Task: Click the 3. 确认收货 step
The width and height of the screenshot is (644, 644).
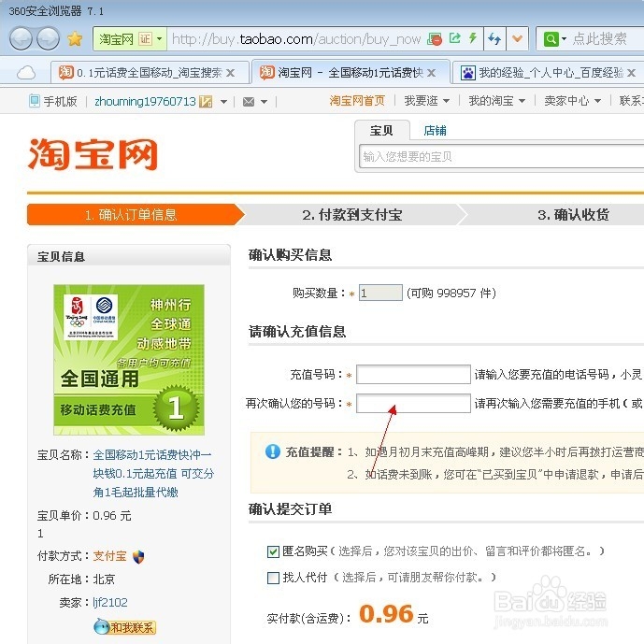Action: click(573, 214)
